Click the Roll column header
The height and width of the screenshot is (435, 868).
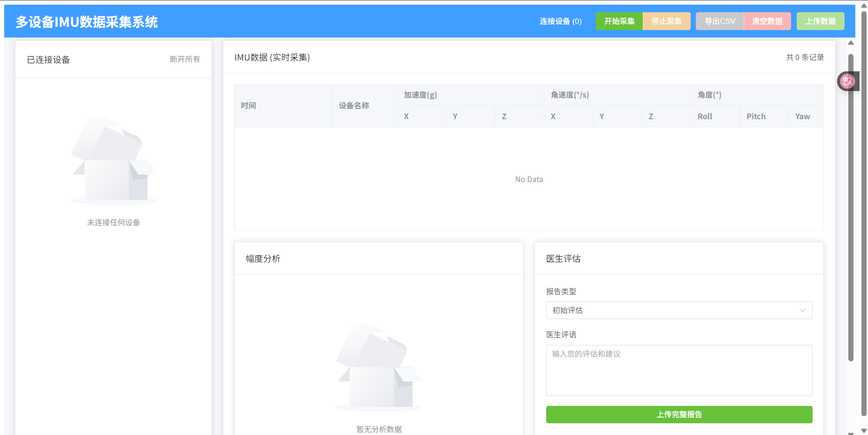click(705, 116)
